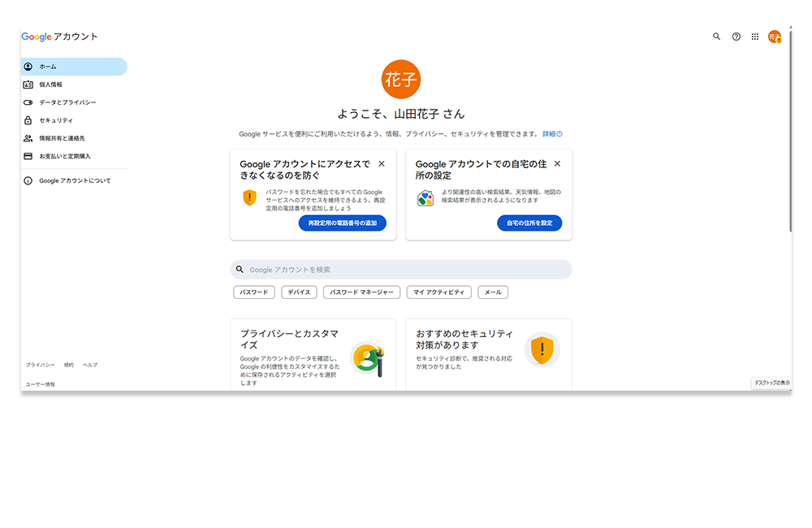This screenshot has height=528, width=812.
Task: Open おすすめのセキュリティ対策があります card heading
Action: [464, 340]
